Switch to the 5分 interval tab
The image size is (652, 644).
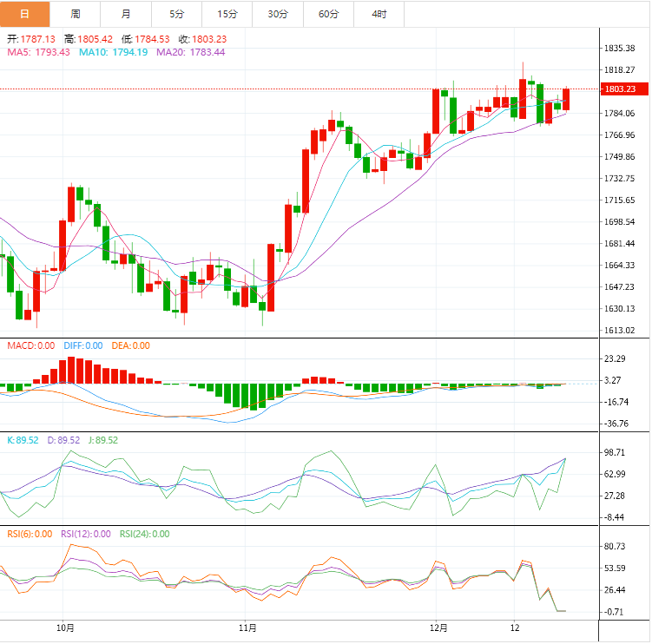click(176, 14)
